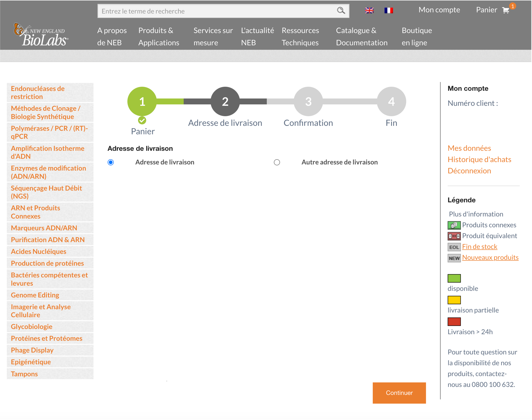Viewport: 532px width, 420px height.
Task: Open Protéines et Protéomes category
Action: [50, 339]
